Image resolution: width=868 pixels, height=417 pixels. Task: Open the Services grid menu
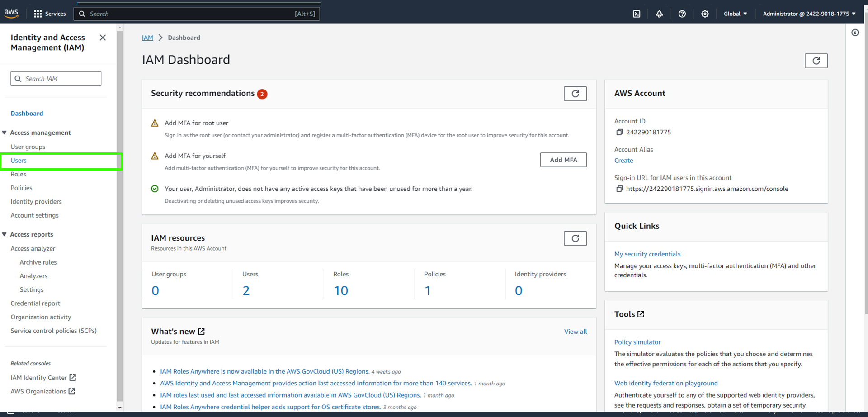point(50,14)
